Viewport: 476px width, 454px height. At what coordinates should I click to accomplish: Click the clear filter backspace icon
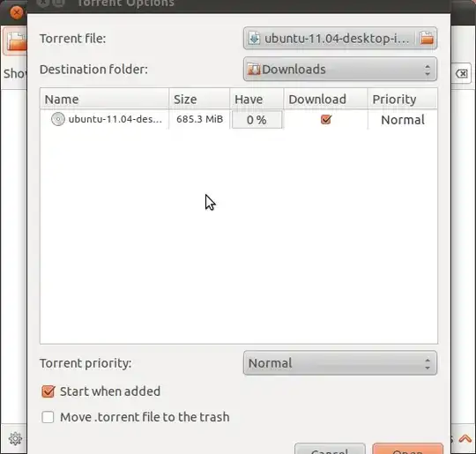click(462, 73)
